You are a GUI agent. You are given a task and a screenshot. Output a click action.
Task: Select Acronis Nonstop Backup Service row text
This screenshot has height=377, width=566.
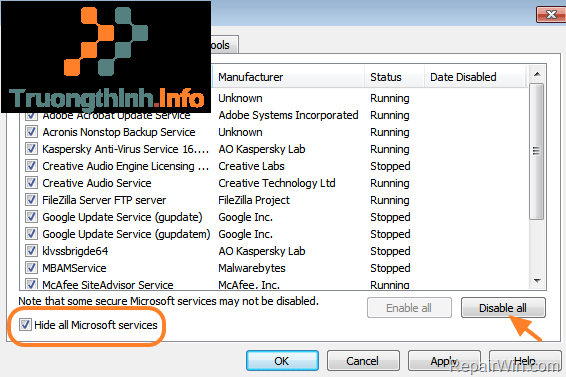[119, 132]
